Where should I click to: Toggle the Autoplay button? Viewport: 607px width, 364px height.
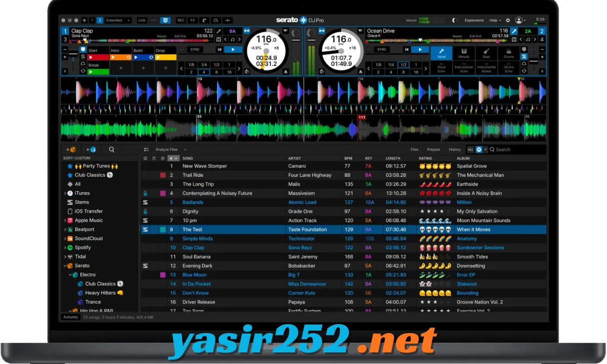(71, 317)
